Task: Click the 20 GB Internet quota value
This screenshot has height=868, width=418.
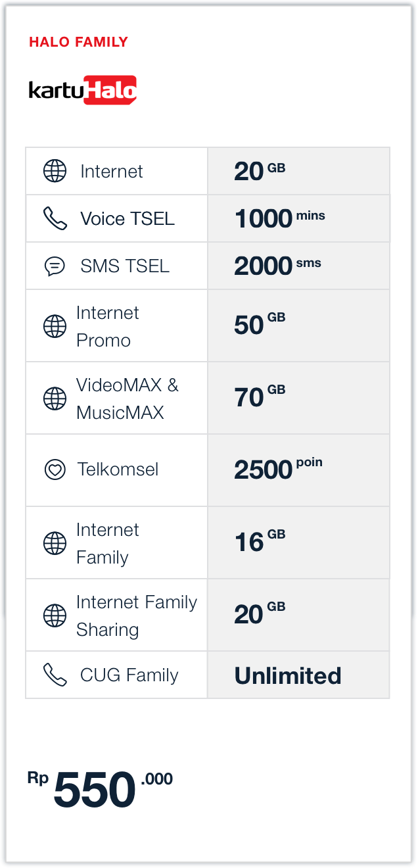Action: tap(260, 171)
